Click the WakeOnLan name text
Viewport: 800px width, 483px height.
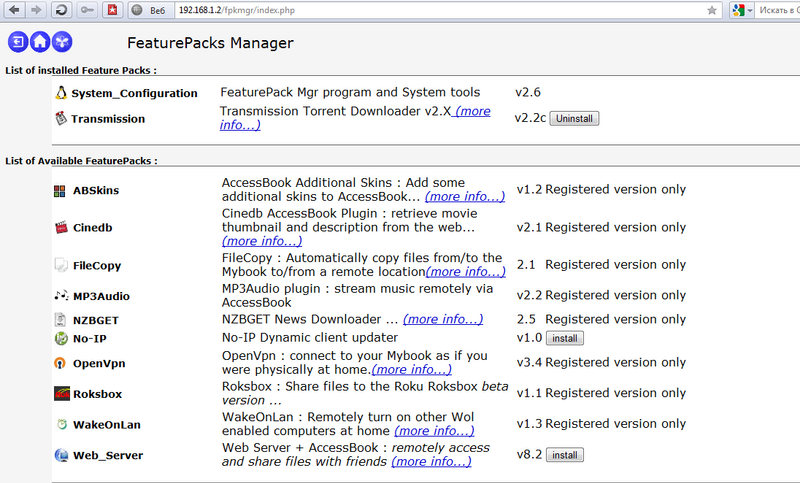click(107, 425)
